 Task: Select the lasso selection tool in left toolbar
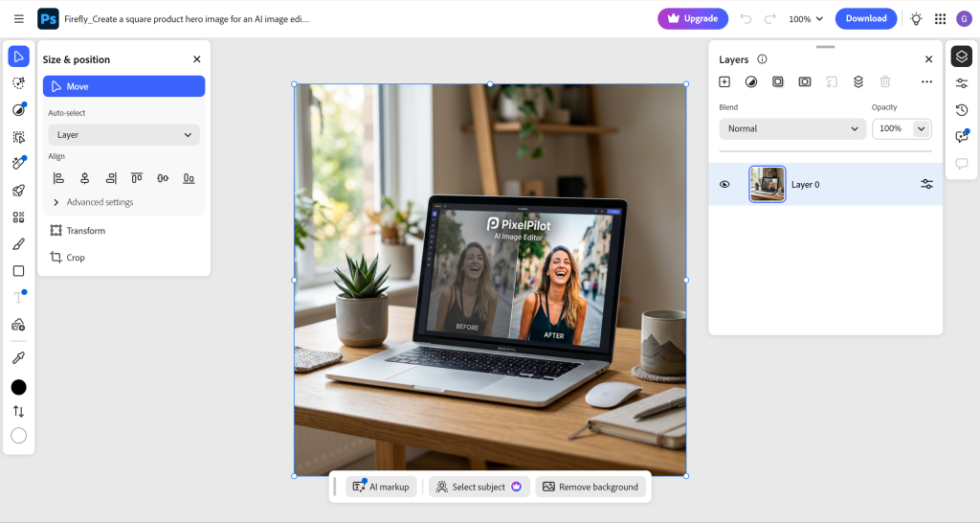(x=19, y=82)
